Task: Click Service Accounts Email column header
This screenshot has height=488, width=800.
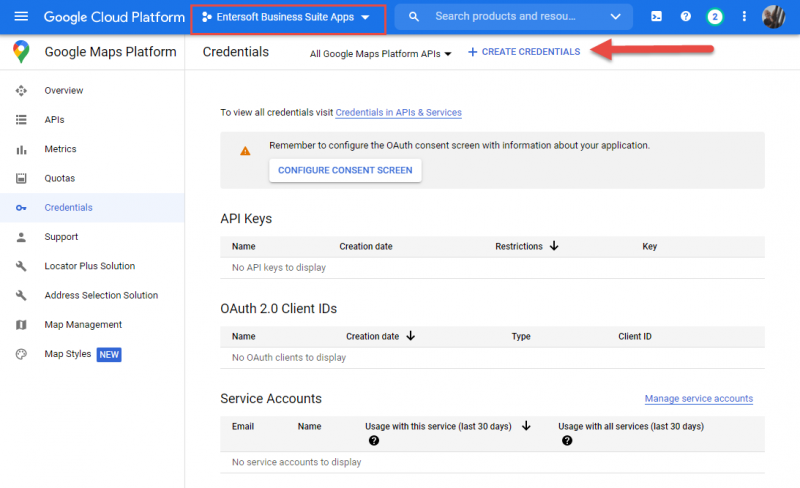Action: pos(243,426)
